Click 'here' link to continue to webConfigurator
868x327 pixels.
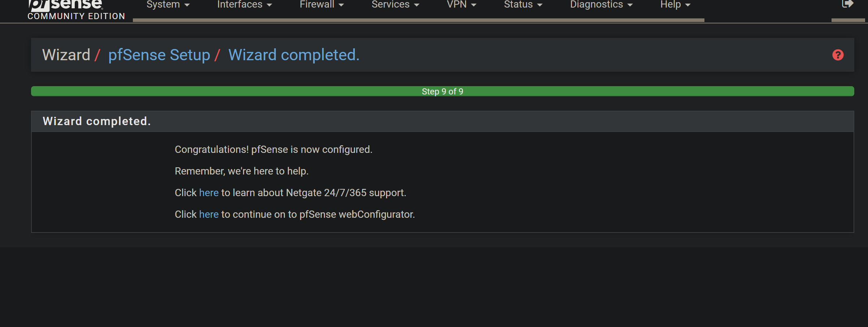pyautogui.click(x=209, y=215)
